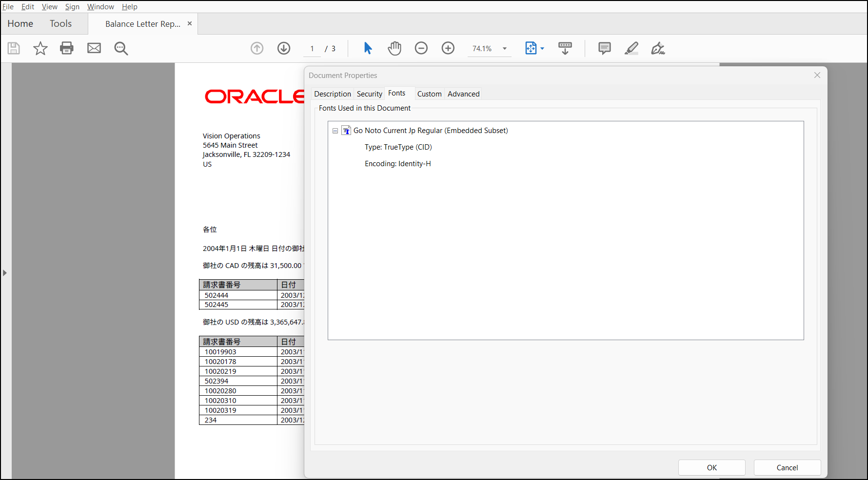868x480 pixels.
Task: Select the highlighter pen tool
Action: 631,48
